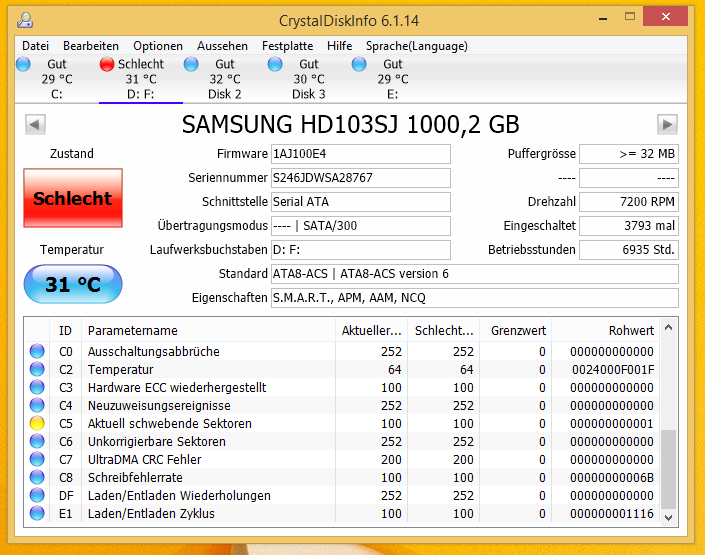Click the blue status orb for Disk 3
This screenshot has height=555, width=705.
pos(275,64)
